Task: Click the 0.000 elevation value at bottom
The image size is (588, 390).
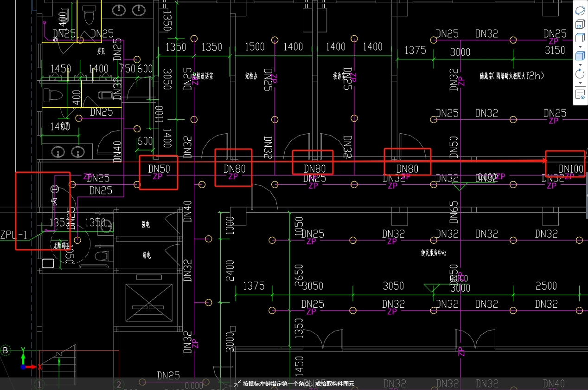Action: (x=194, y=386)
